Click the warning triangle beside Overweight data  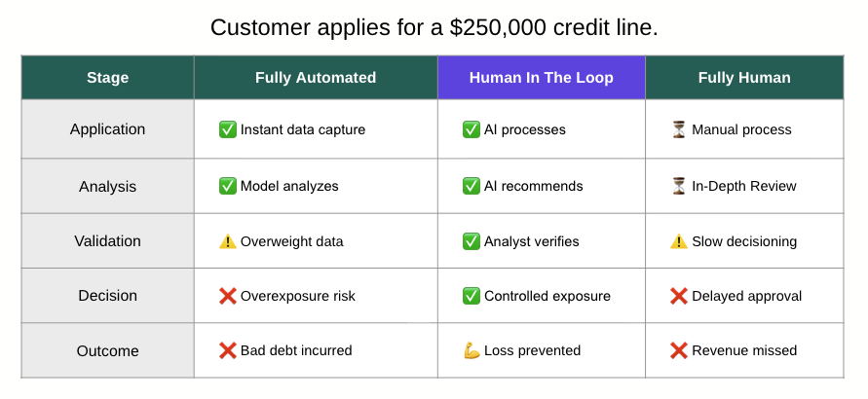[228, 241]
